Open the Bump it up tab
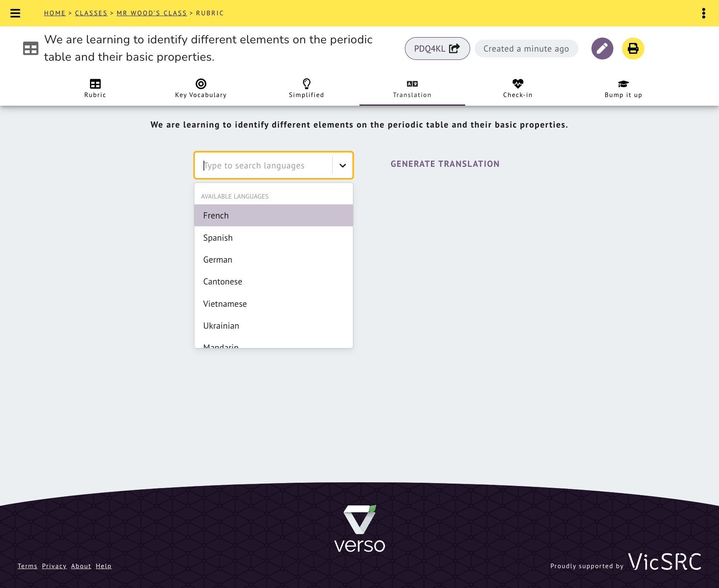Viewport: 719px width, 588px height. (624, 88)
